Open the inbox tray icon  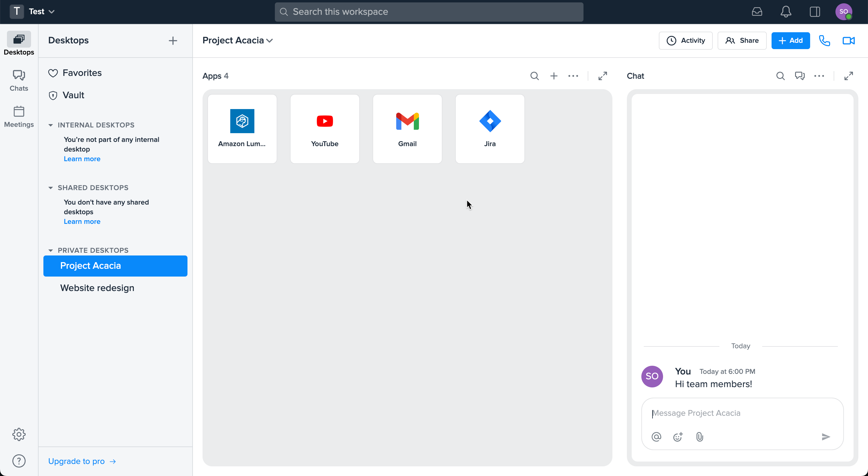point(757,12)
